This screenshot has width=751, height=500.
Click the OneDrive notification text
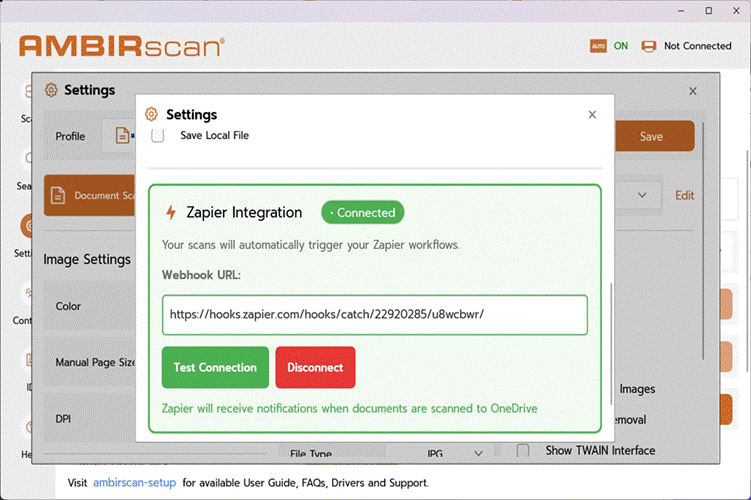click(350, 409)
